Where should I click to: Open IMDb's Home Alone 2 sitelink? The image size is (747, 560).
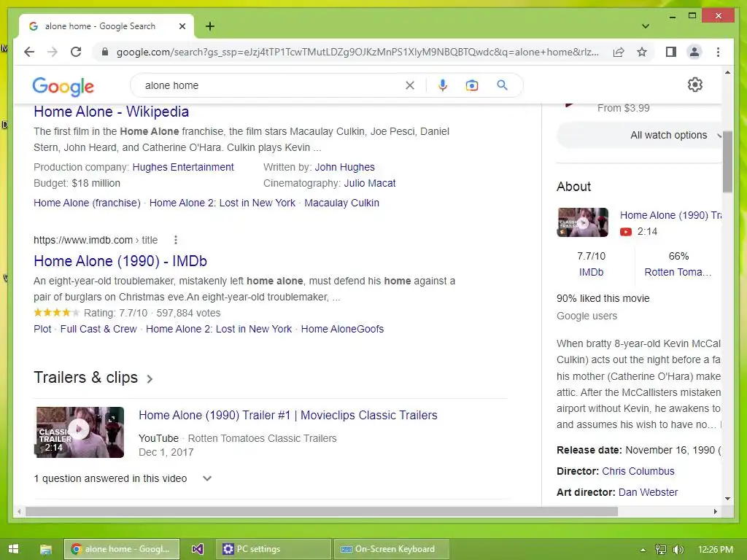(219, 329)
